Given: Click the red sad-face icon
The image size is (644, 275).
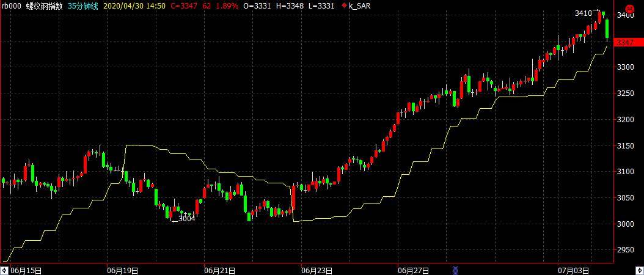Looking at the screenshot, I should [x=629, y=8].
